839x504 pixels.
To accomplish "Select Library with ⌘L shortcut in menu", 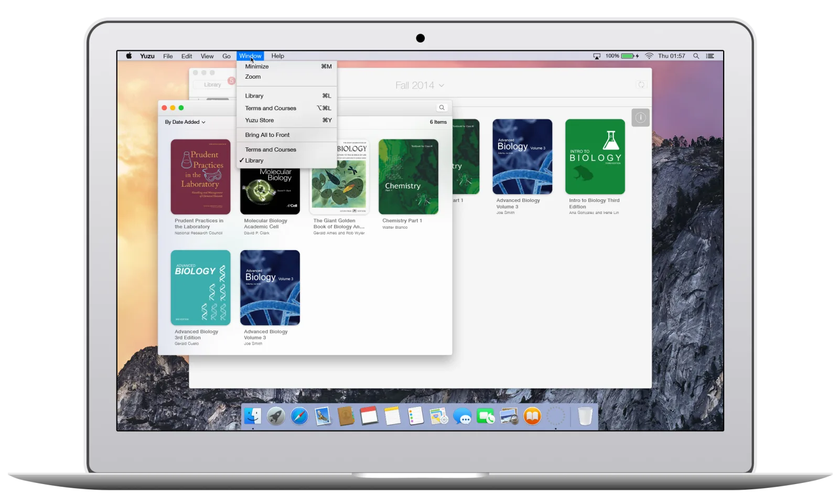I will click(287, 96).
